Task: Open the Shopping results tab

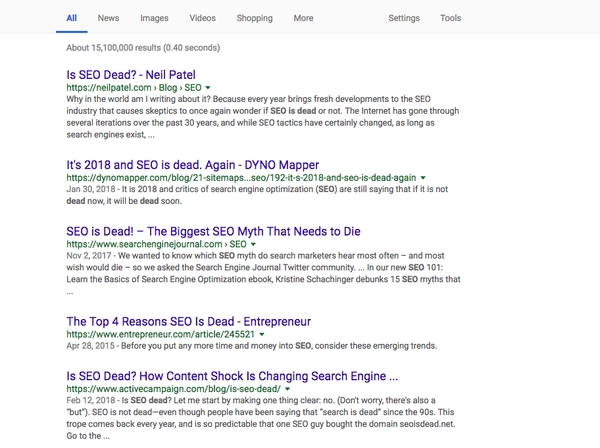Action: pos(254,18)
